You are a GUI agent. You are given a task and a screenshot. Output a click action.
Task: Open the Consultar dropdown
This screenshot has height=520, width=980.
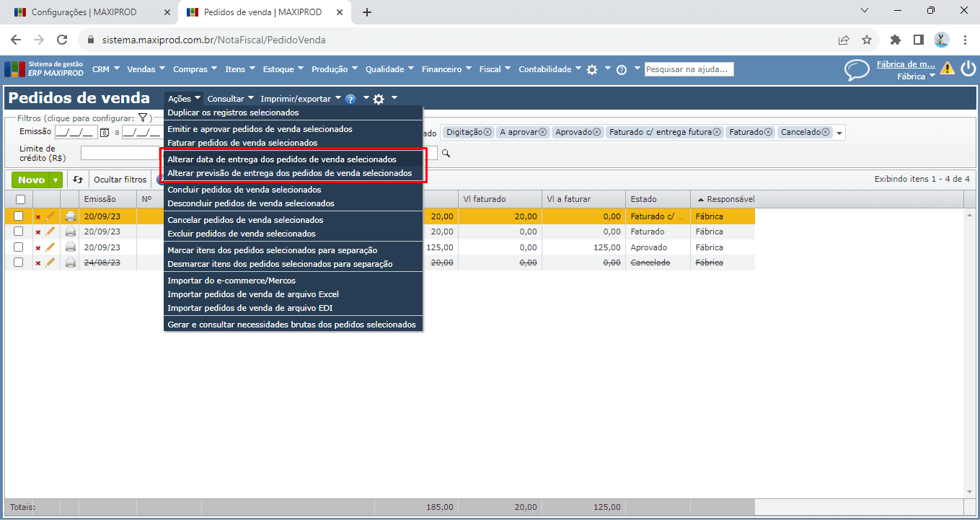[x=231, y=99]
